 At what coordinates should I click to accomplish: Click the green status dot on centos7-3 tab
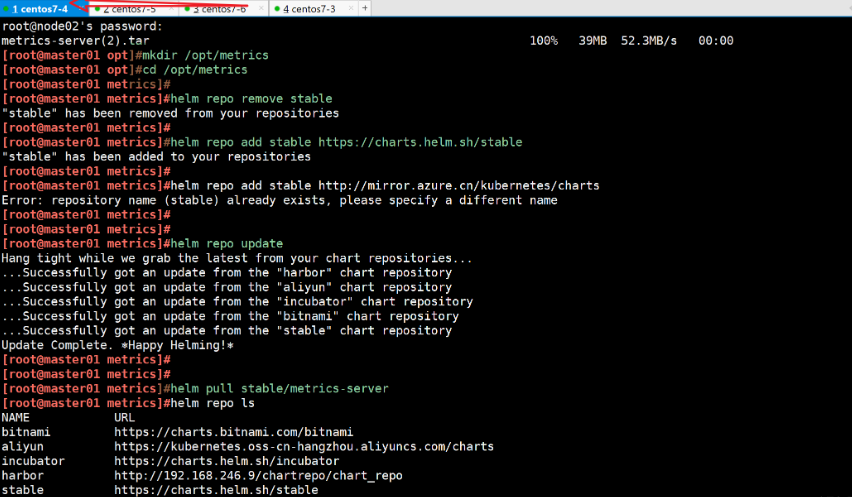pos(277,9)
